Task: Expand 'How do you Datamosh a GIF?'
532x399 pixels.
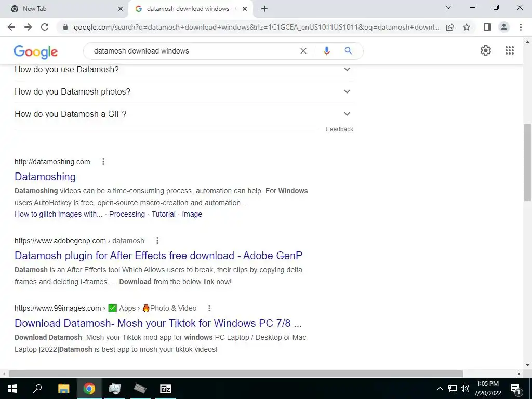Action: click(184, 114)
